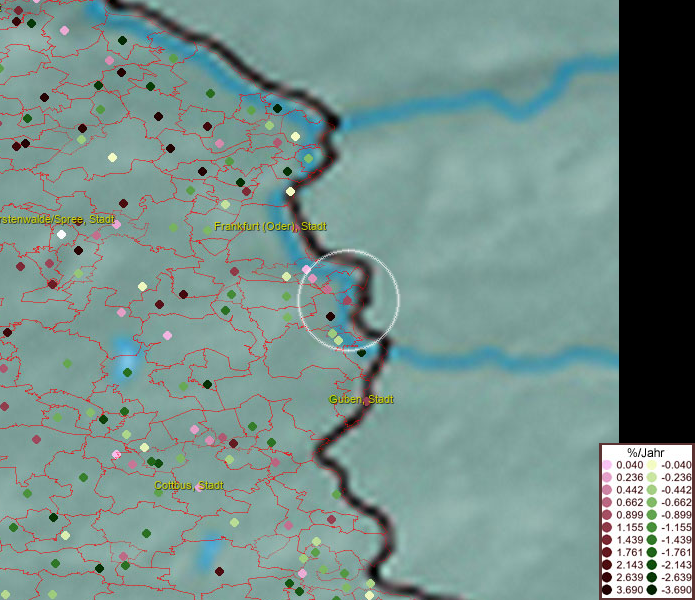Select the legend value -1.761
Viewport: 695px width, 600px height.
[676, 553]
